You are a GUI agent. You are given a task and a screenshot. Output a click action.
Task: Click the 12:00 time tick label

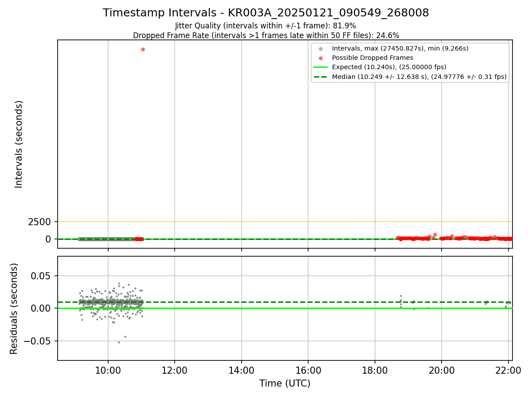point(175,371)
